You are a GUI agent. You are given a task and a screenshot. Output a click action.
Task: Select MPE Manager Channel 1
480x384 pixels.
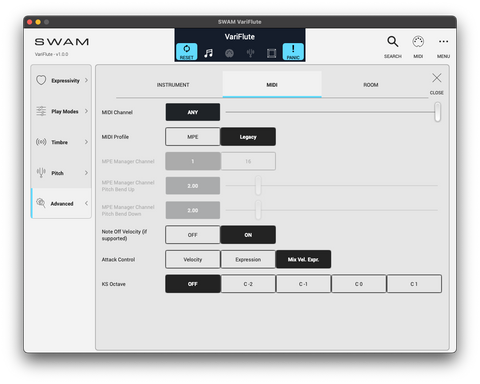pos(193,161)
